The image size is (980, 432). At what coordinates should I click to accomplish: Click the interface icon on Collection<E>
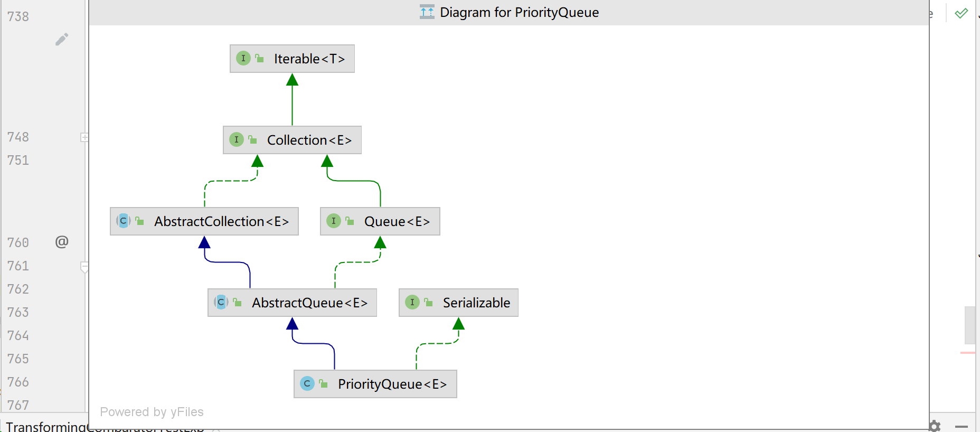tap(237, 139)
